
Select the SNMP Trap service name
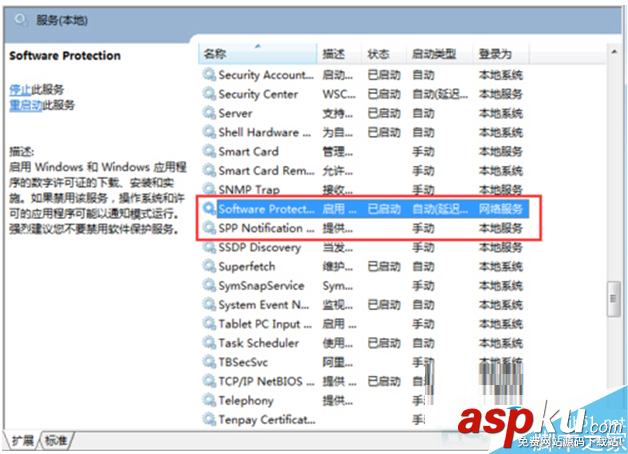click(x=249, y=189)
